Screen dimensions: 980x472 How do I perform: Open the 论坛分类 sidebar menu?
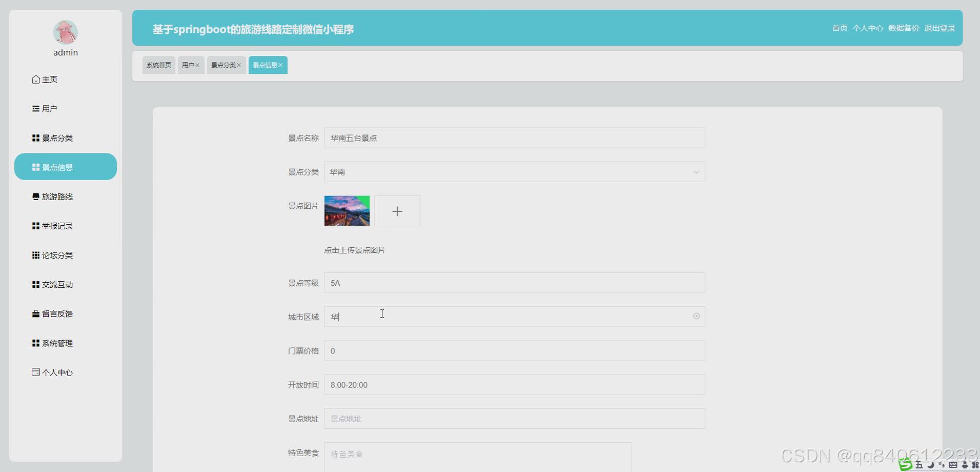[x=66, y=255]
